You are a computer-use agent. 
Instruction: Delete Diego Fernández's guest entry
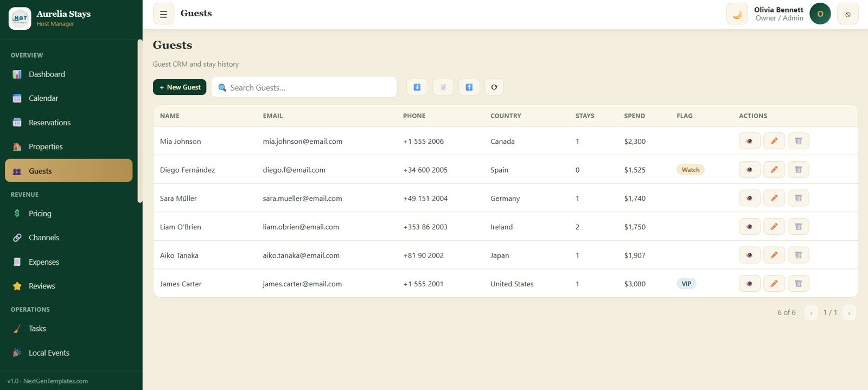click(x=799, y=170)
